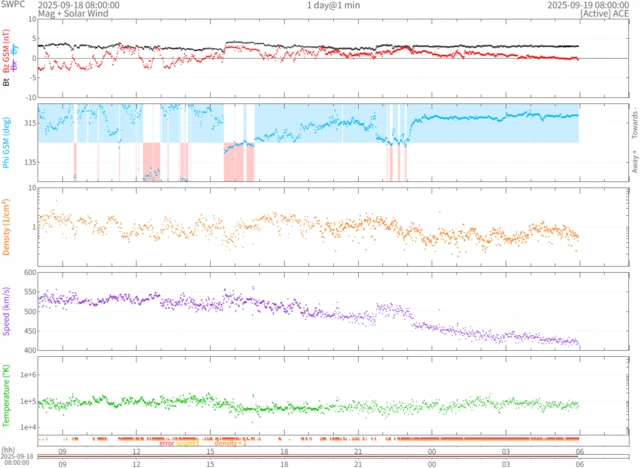Toggle the Bt series label
Screen dimensions: 640x468
coord(6,82)
